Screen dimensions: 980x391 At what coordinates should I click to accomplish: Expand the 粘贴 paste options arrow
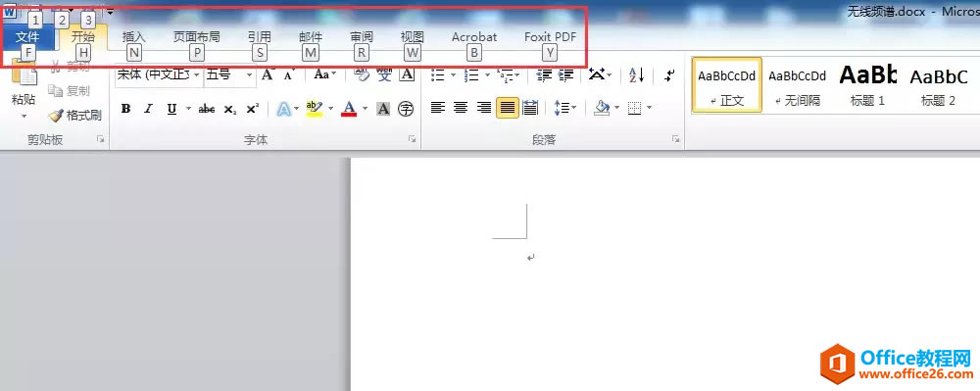point(24,117)
